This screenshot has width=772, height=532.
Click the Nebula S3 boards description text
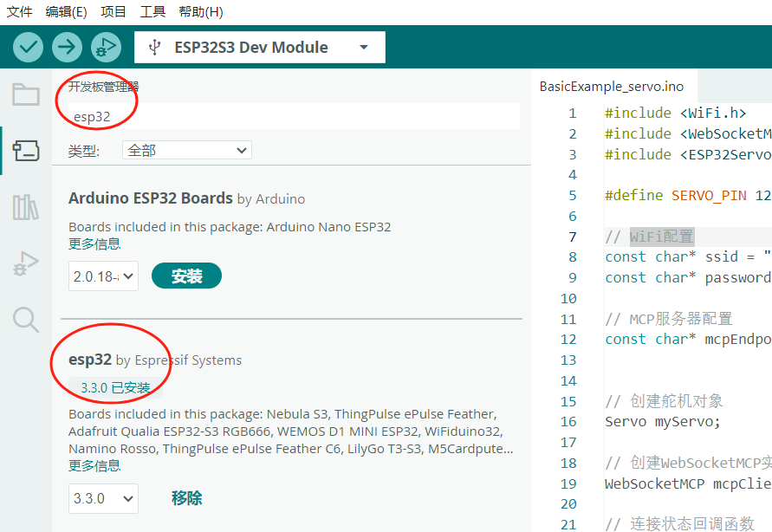tap(291, 431)
